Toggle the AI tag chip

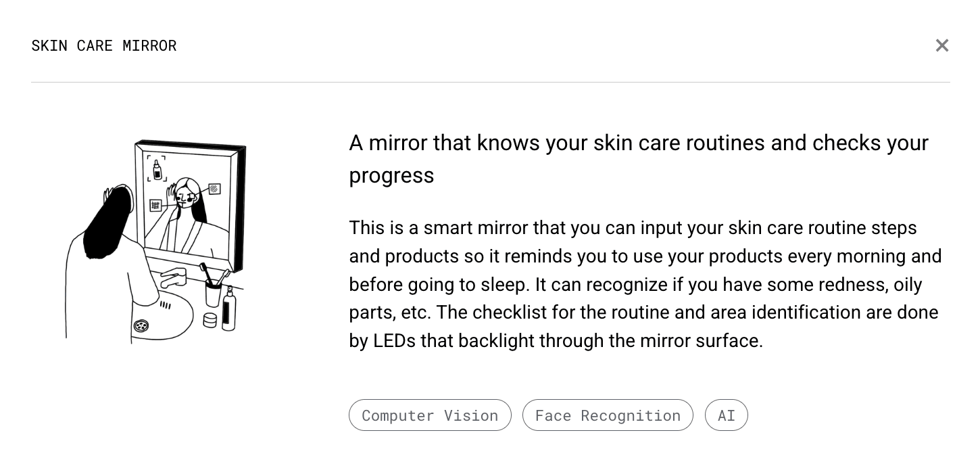click(x=727, y=415)
